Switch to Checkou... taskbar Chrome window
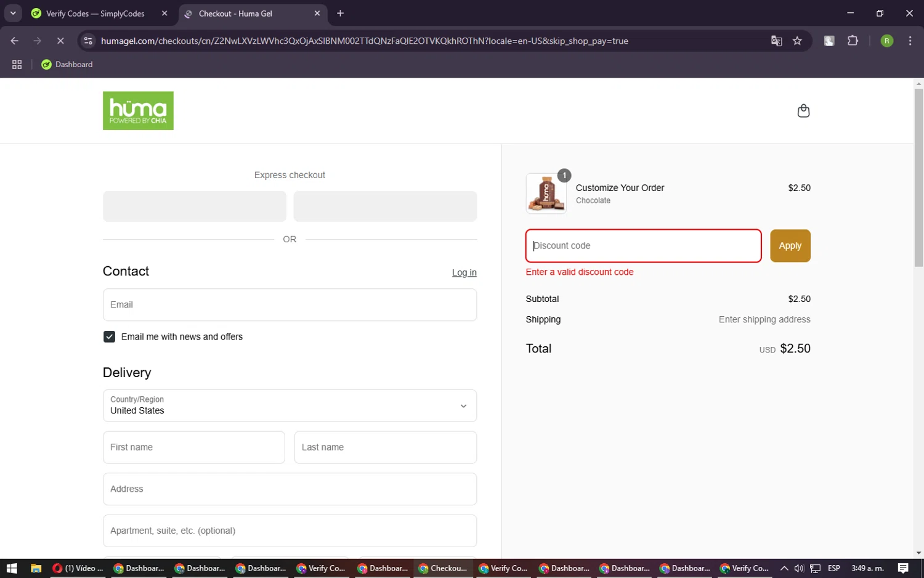 click(443, 568)
